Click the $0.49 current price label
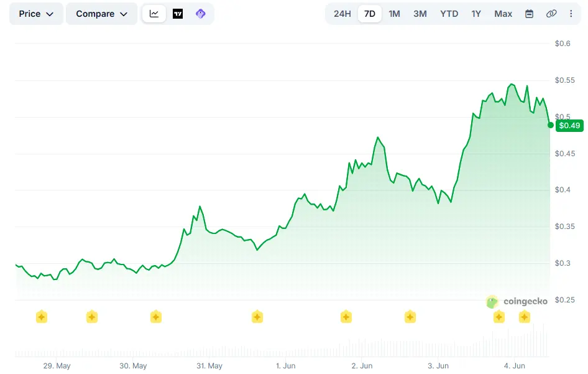 pos(569,126)
